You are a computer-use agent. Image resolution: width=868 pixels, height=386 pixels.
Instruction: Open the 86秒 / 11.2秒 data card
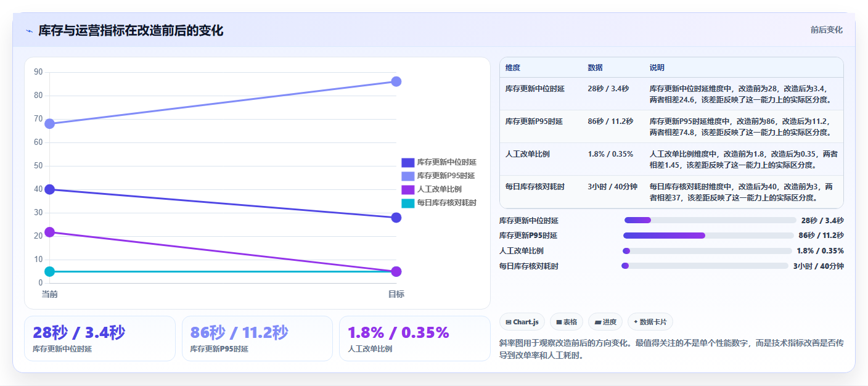(257, 339)
